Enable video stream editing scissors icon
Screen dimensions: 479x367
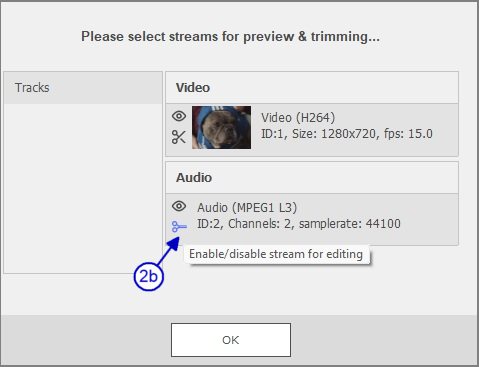click(x=179, y=137)
